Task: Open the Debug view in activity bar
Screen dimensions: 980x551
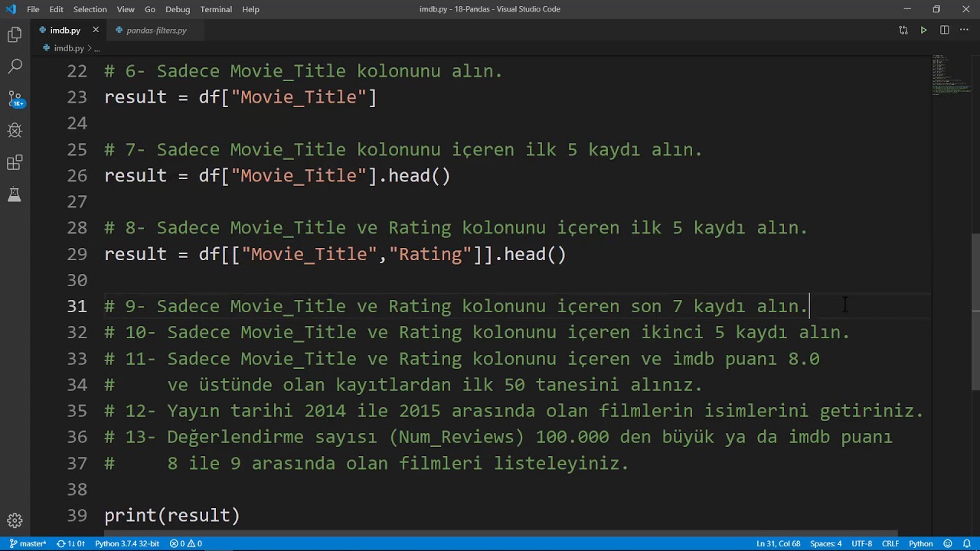Action: 15,131
